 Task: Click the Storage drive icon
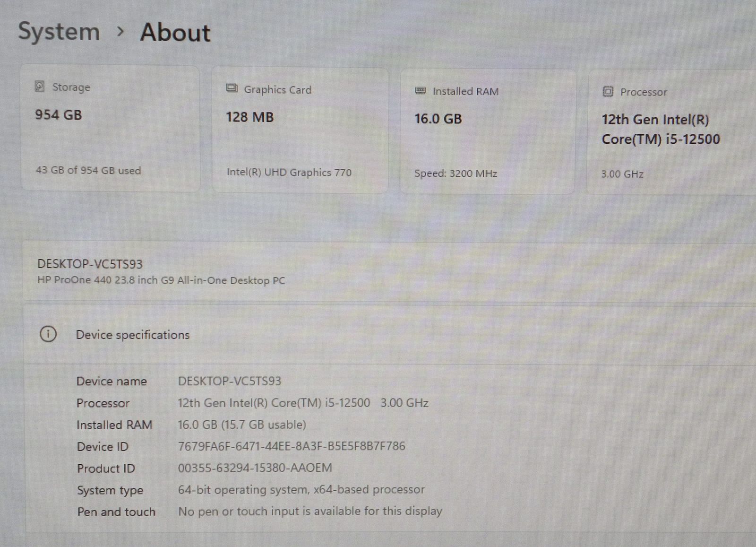coord(40,87)
